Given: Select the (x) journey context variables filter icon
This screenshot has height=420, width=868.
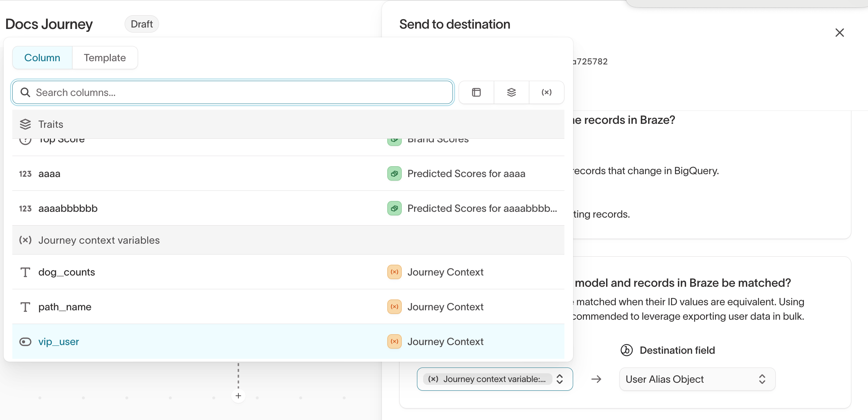Looking at the screenshot, I should pyautogui.click(x=546, y=92).
